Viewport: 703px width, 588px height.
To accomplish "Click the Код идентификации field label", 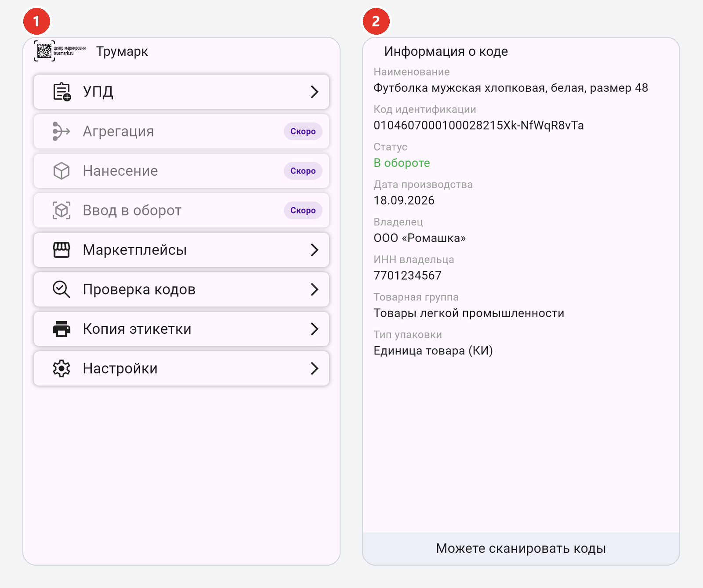I will (x=425, y=109).
